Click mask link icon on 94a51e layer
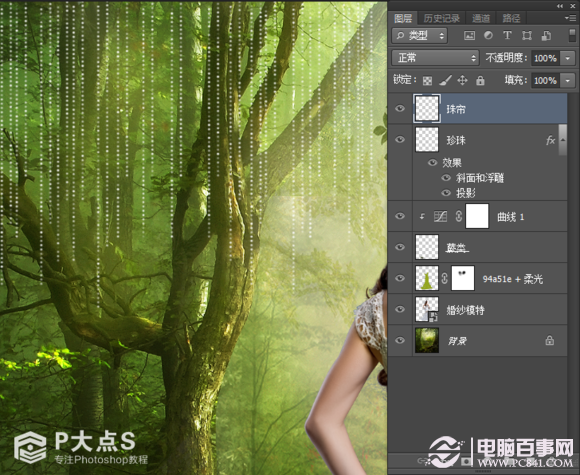The height and width of the screenshot is (475, 580). click(x=445, y=278)
